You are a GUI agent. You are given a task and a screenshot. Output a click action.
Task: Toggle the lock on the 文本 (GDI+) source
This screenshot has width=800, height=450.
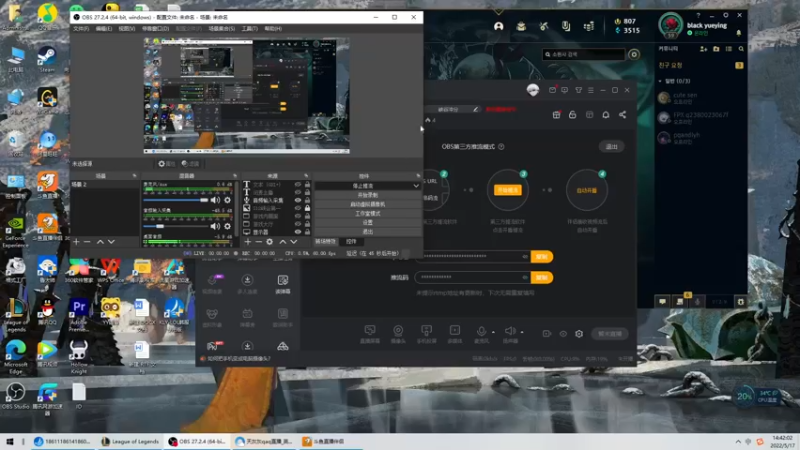pos(307,184)
